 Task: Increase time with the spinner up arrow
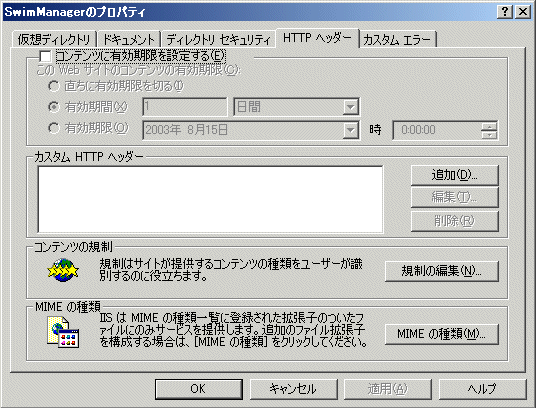click(x=489, y=126)
